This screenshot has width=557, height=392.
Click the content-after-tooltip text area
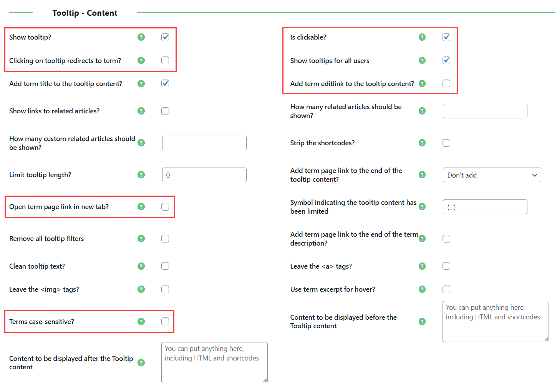(214, 362)
